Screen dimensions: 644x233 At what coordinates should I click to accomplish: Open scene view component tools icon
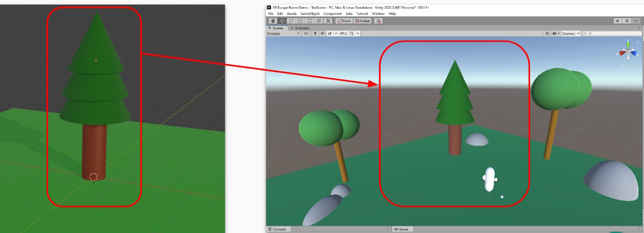tap(547, 33)
